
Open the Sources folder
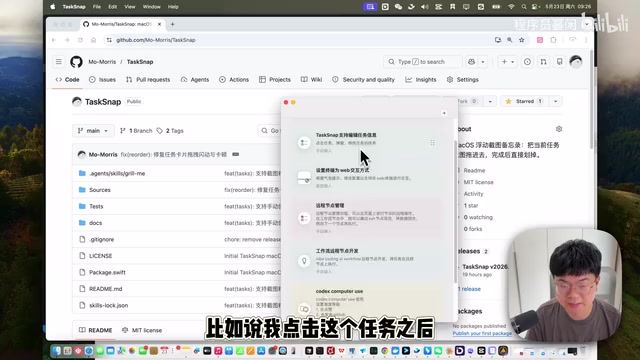pos(100,190)
